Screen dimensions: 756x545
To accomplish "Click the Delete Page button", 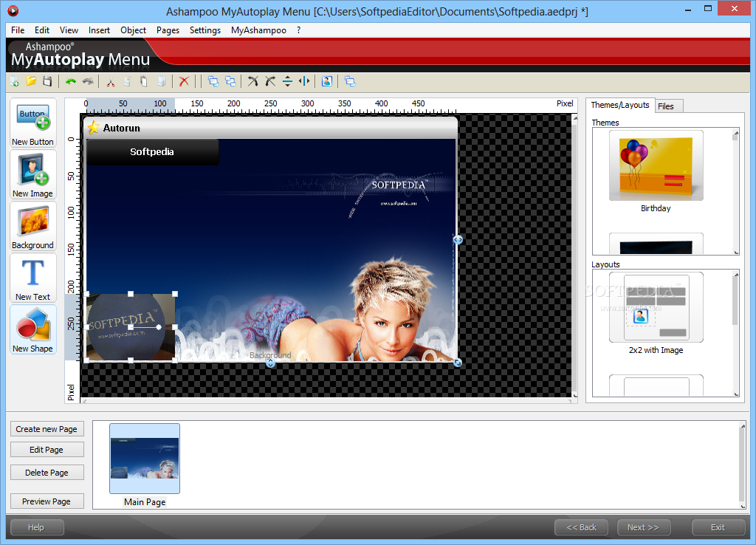I will [x=47, y=473].
